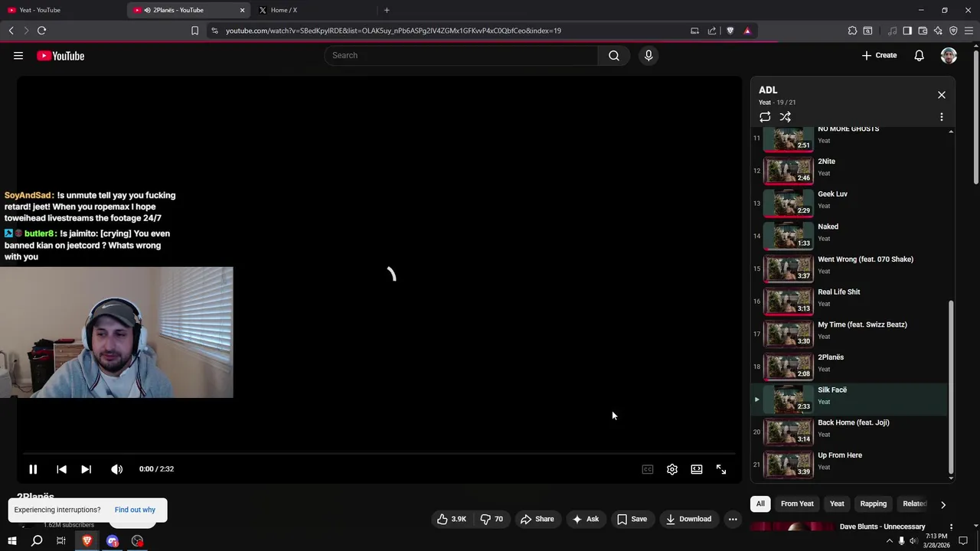Share this video
This screenshot has width=980, height=551.
point(537,519)
